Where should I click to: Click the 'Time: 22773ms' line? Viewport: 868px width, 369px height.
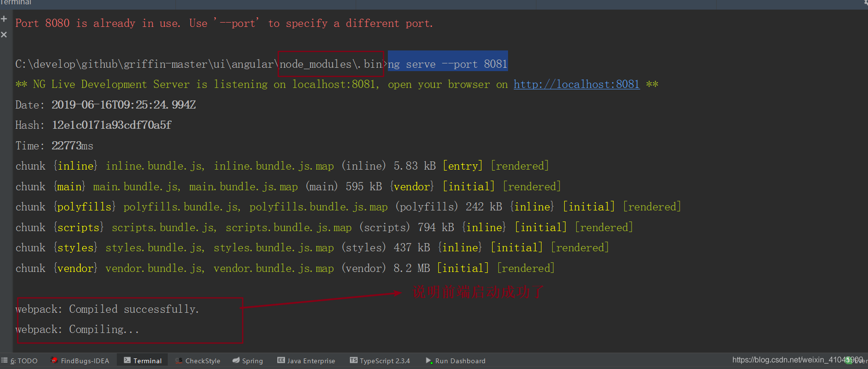54,146
